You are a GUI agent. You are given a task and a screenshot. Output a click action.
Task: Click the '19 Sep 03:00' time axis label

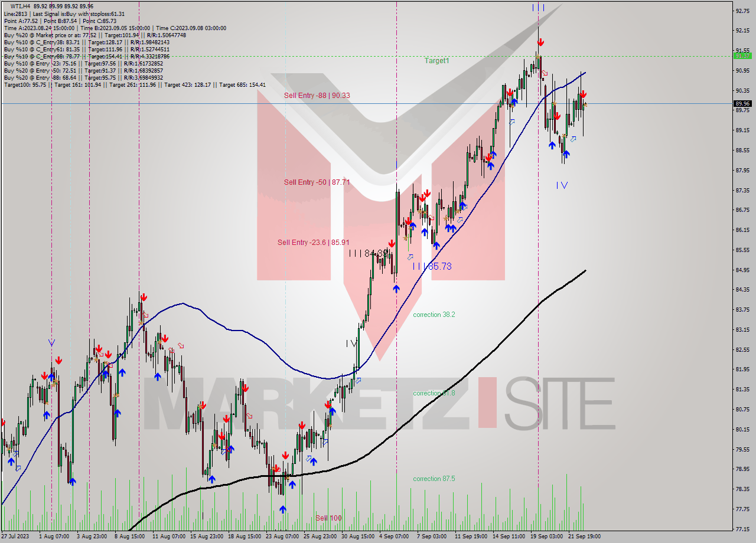pyautogui.click(x=547, y=537)
